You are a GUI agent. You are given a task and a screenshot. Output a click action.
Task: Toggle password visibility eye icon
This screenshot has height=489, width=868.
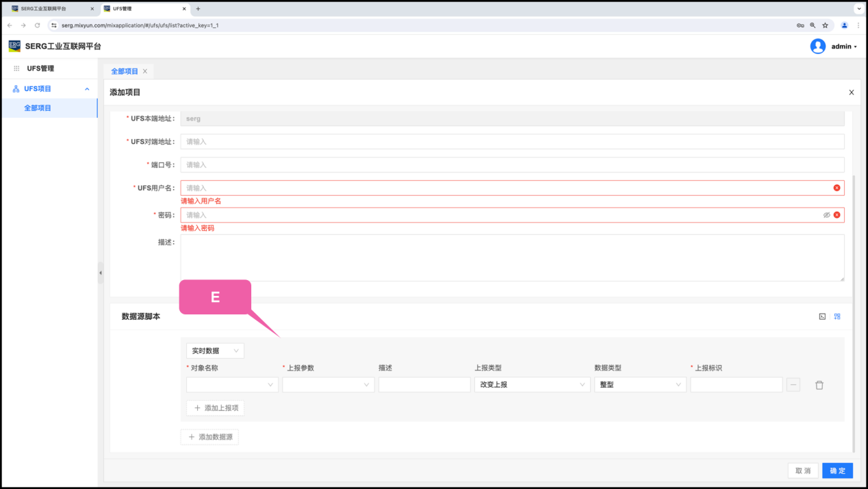(826, 215)
